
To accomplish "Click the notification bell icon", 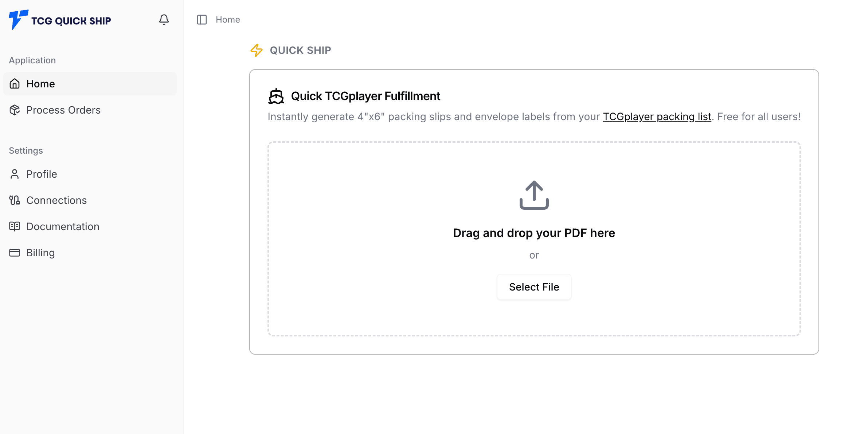I will tap(164, 20).
